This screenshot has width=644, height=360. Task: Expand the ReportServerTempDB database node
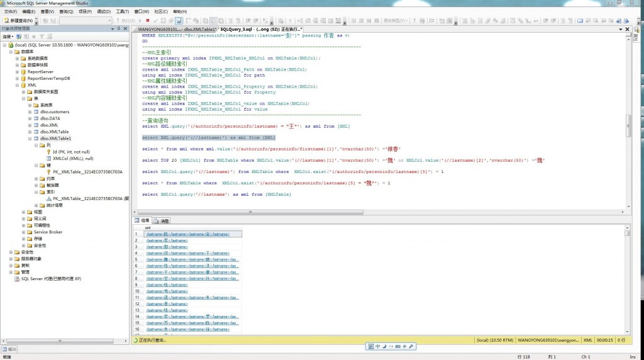click(17, 78)
